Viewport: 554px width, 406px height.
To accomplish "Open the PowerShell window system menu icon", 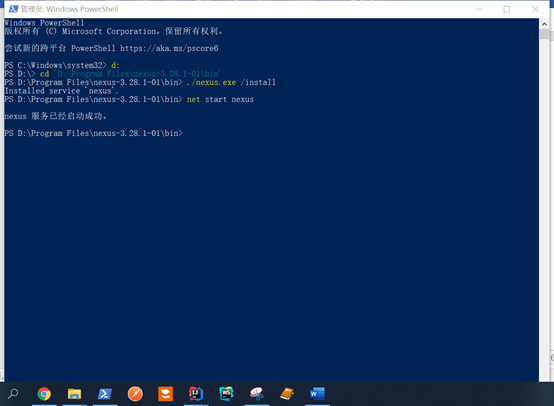I will (x=13, y=9).
